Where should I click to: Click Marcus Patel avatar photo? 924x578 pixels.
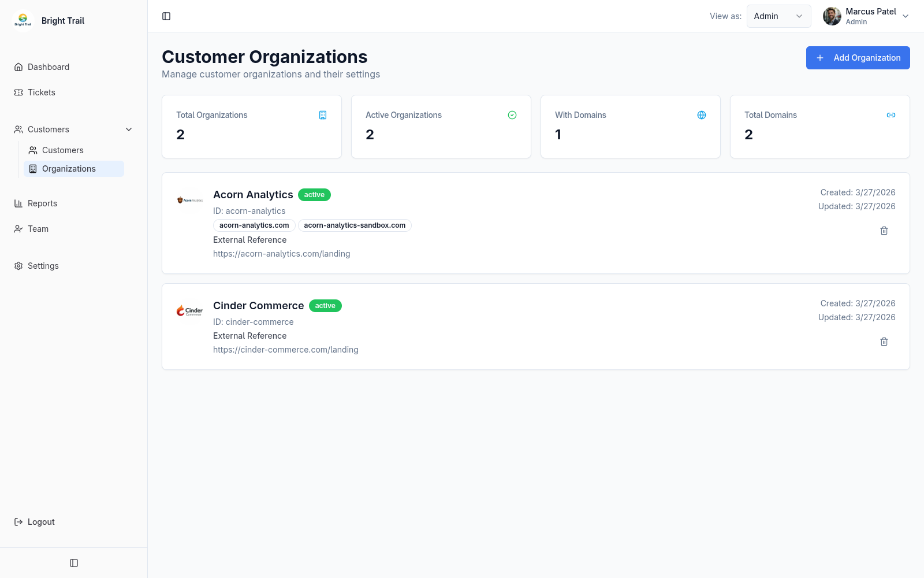(832, 16)
